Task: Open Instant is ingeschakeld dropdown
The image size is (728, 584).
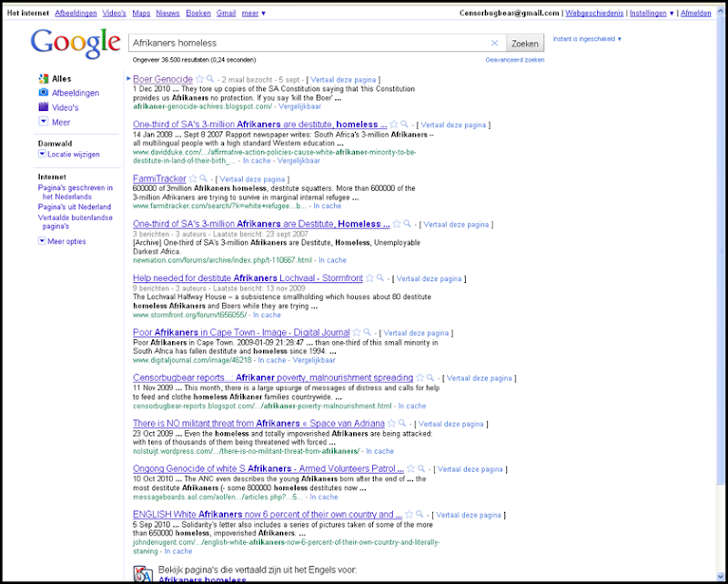Action: click(587, 39)
